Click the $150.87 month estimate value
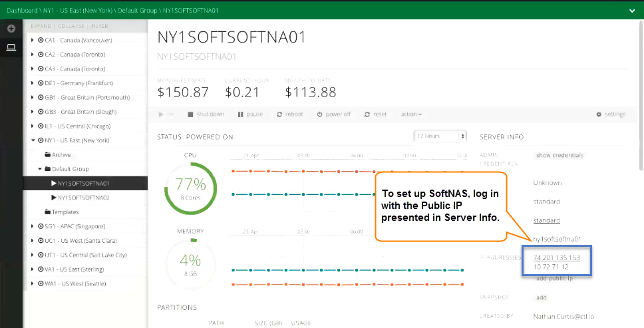The height and width of the screenshot is (328, 644). 183,92
